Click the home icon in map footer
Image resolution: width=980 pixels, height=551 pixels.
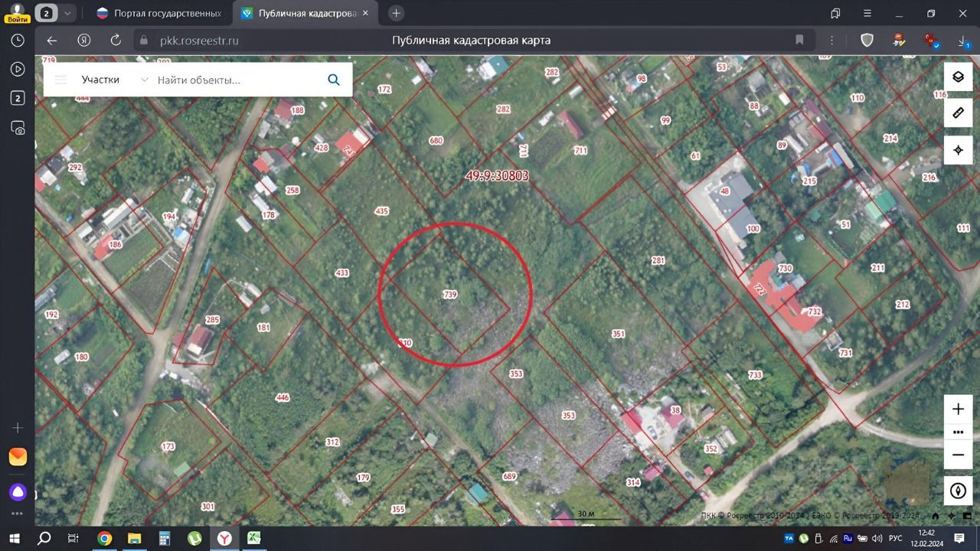(x=935, y=516)
